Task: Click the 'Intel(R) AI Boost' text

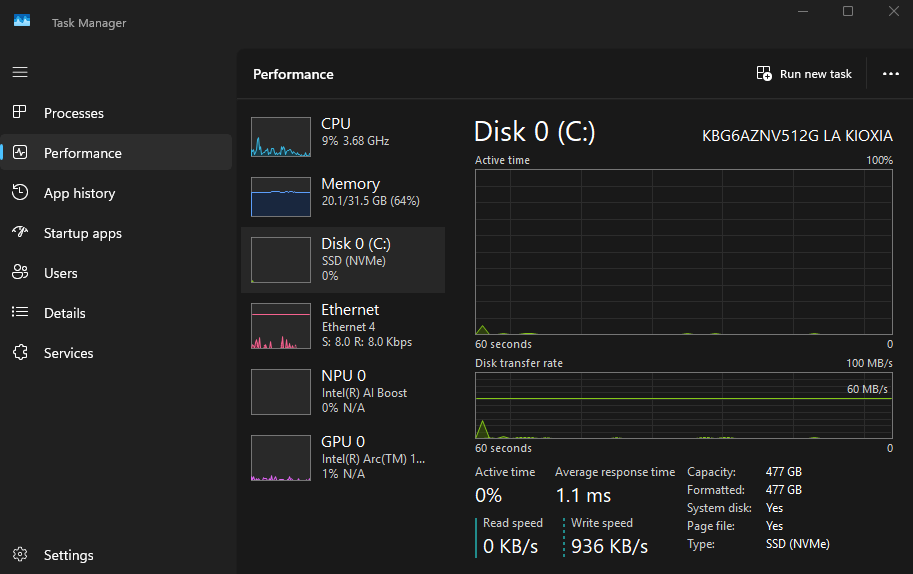Action: 364,393
